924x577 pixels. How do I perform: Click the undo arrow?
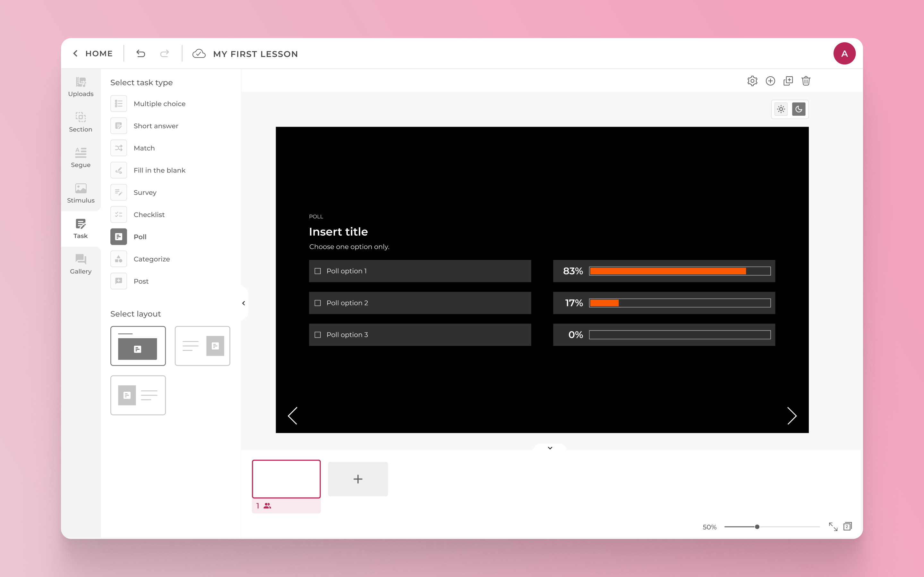click(x=141, y=54)
